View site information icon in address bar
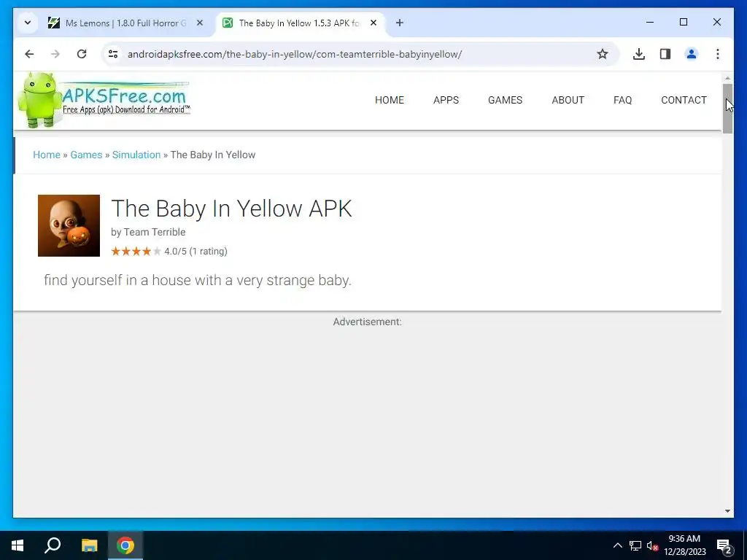Viewport: 747px width, 560px height. [x=113, y=54]
